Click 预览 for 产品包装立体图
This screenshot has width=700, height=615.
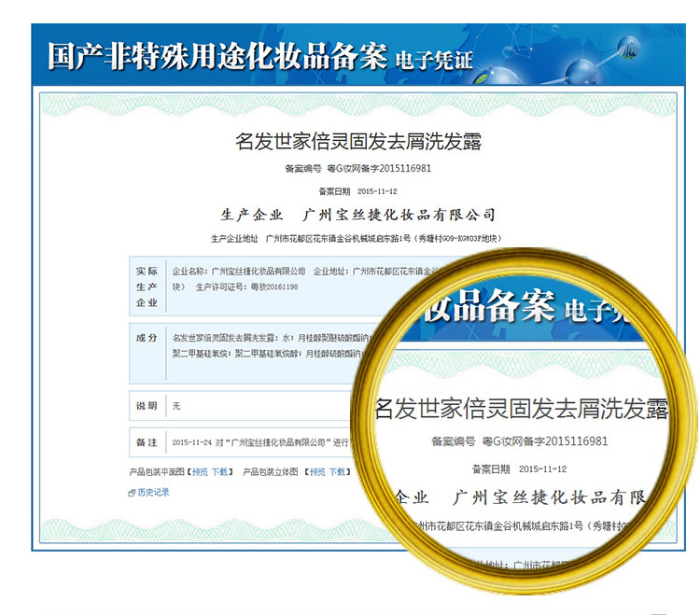(x=317, y=472)
